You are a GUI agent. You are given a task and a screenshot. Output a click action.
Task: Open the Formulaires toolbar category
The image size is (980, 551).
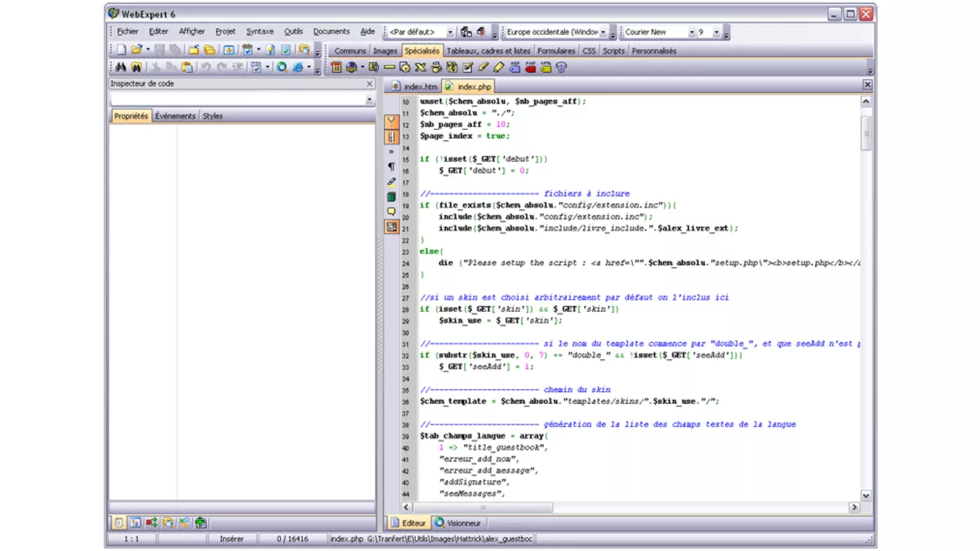click(x=555, y=50)
